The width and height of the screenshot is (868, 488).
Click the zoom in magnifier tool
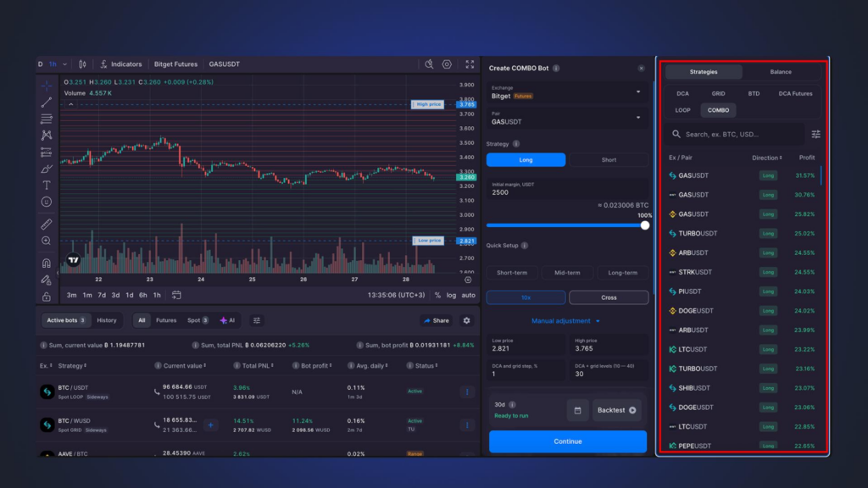point(47,241)
